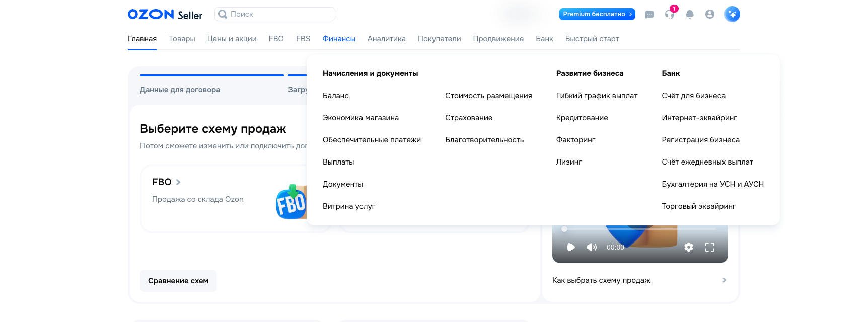
Task: Click the video progress bar
Action: tap(640, 229)
